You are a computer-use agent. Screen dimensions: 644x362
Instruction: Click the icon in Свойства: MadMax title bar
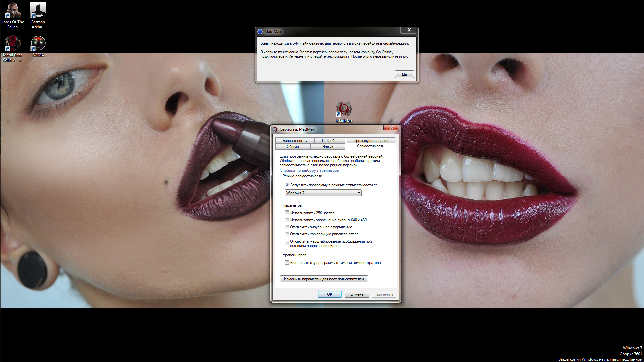point(275,129)
